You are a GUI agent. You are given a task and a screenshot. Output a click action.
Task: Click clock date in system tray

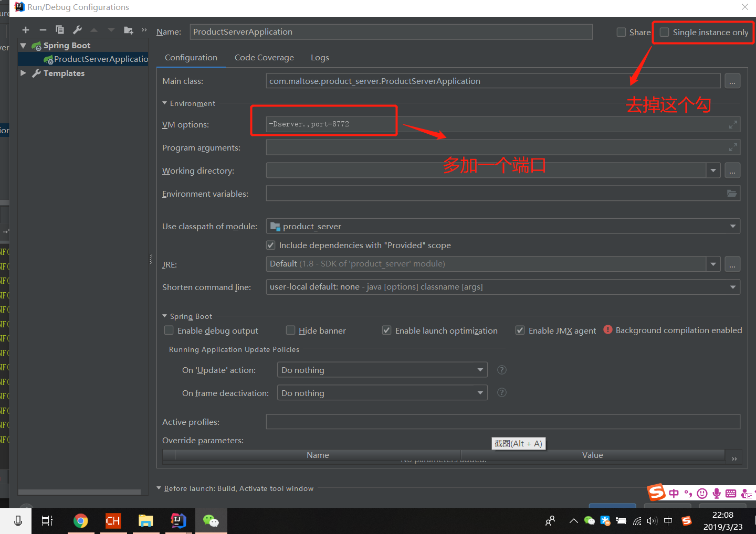pos(722,521)
